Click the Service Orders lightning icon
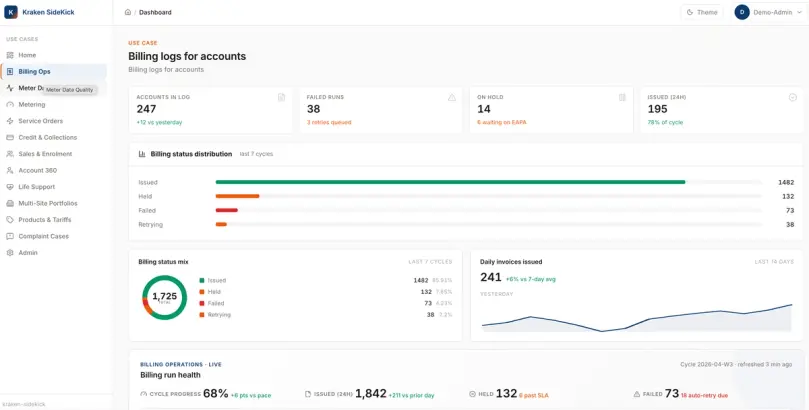This screenshot has width=809, height=410. coord(10,121)
